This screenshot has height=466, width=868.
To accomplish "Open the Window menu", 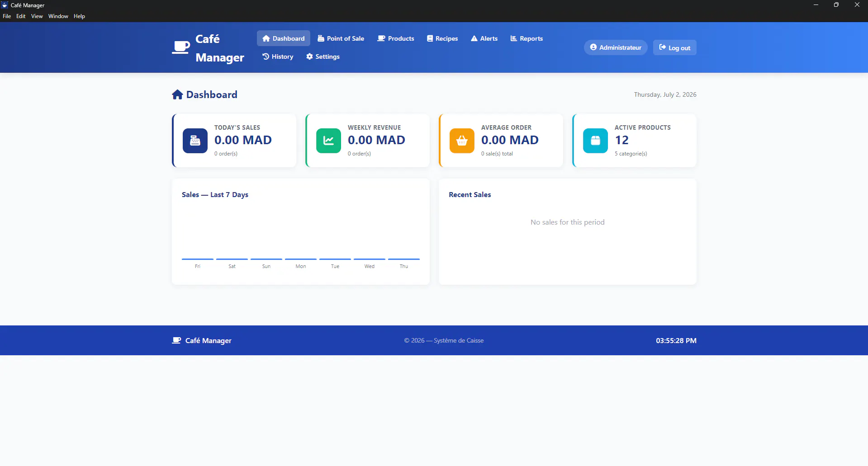I will click(58, 16).
